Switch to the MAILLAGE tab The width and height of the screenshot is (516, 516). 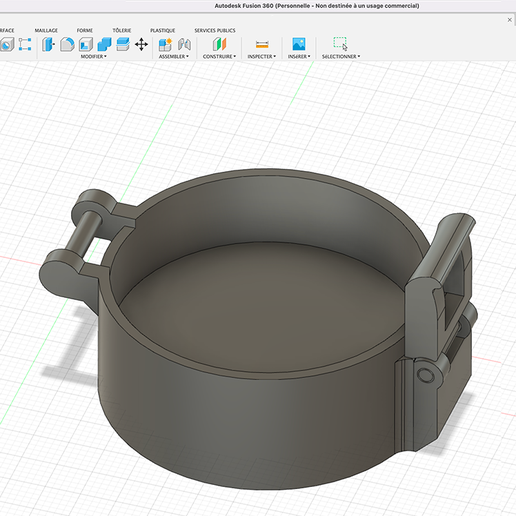coord(46,30)
